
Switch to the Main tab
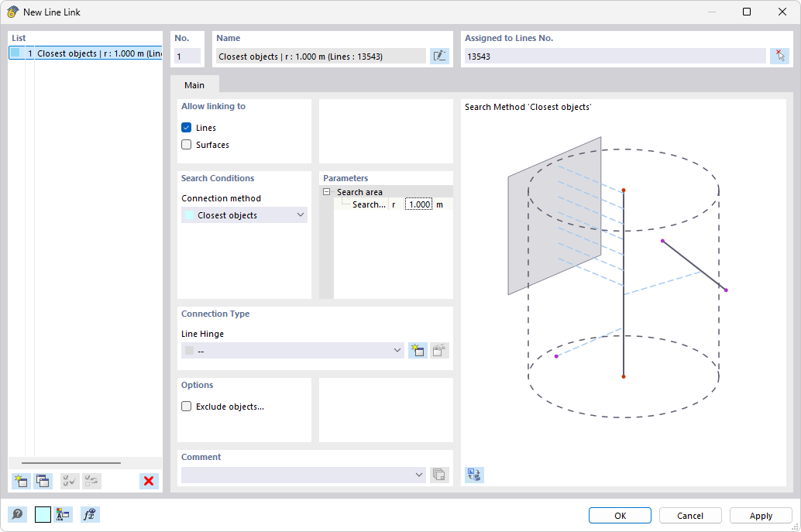[194, 85]
